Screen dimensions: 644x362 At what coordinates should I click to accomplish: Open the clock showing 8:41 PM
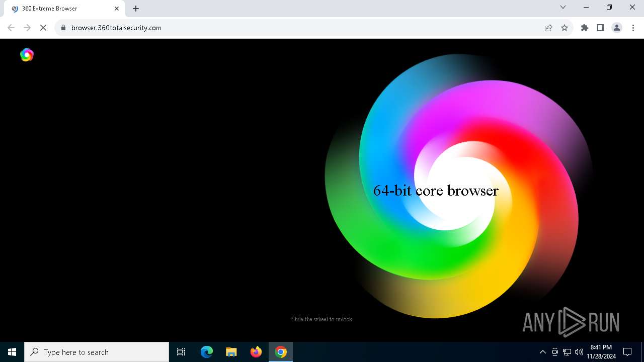point(601,352)
